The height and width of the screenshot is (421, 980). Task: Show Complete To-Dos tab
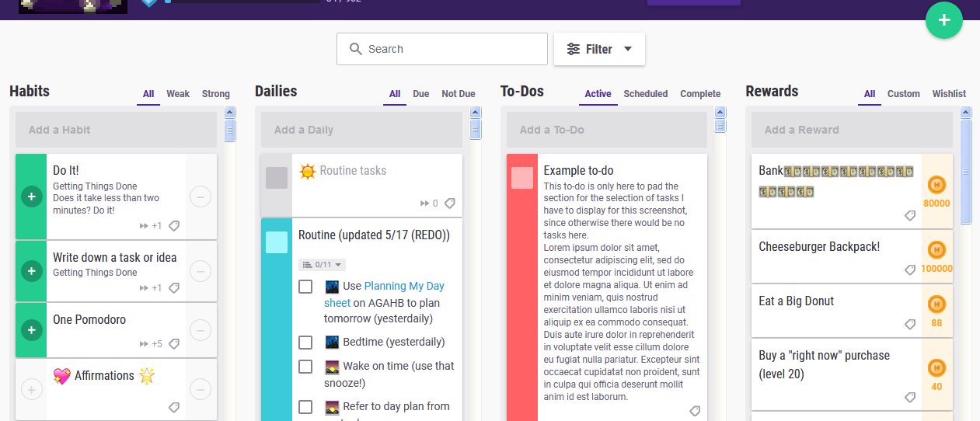coord(700,94)
